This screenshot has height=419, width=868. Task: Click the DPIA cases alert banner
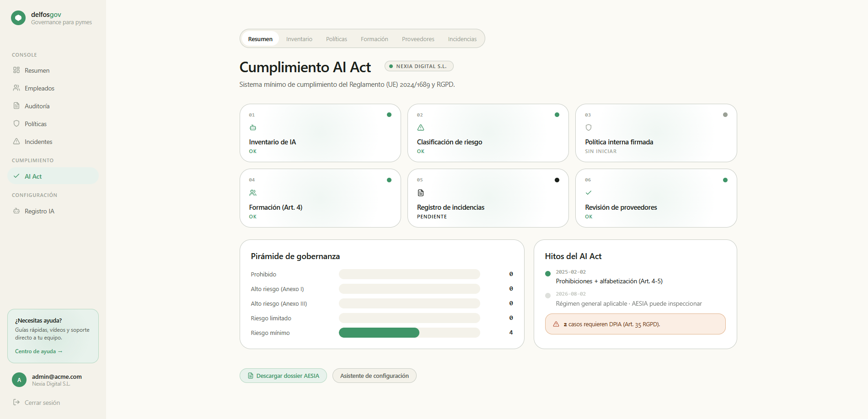(x=635, y=324)
